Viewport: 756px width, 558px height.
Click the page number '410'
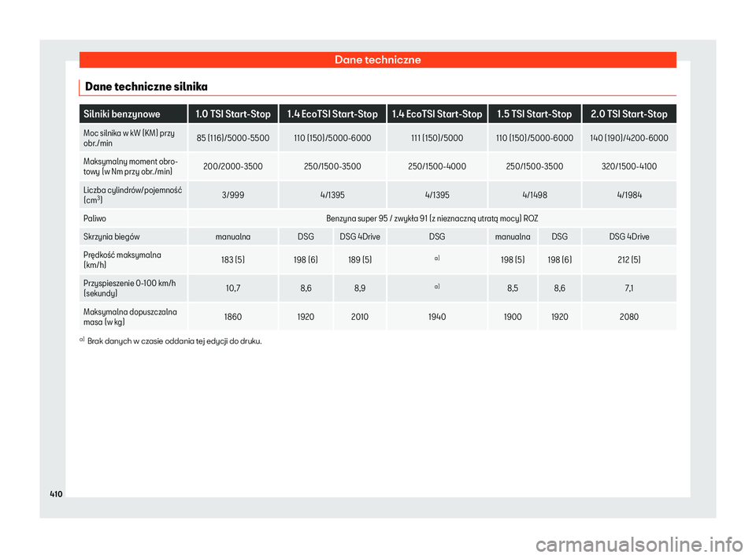56,494
